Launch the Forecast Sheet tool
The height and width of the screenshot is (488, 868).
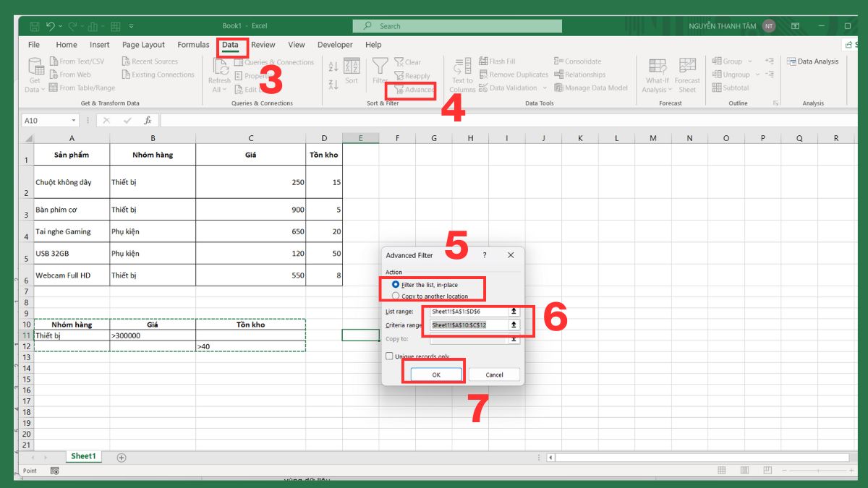point(687,74)
